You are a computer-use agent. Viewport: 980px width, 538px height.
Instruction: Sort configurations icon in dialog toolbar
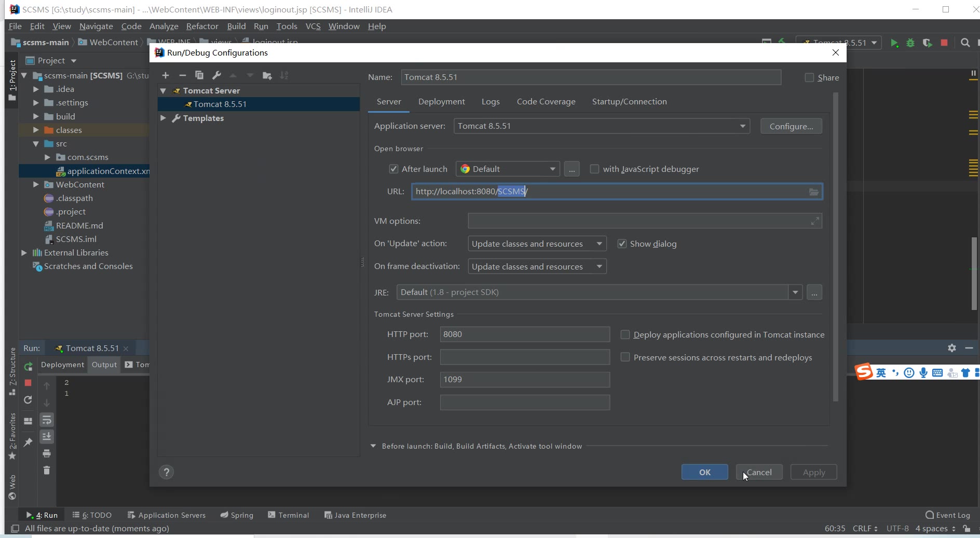pos(284,75)
